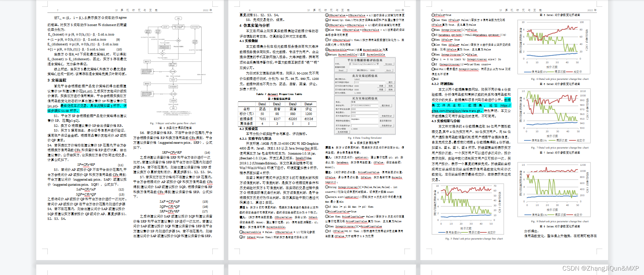The width and height of the screenshot is (644, 275).
Task: Click the subheading '4.2.2 评测指标'
Action: click(x=442, y=84)
